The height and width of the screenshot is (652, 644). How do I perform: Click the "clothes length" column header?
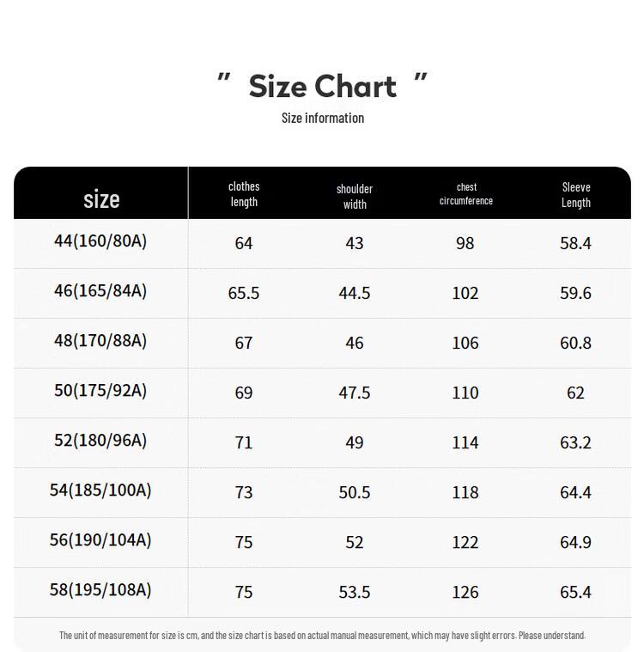coord(244,194)
